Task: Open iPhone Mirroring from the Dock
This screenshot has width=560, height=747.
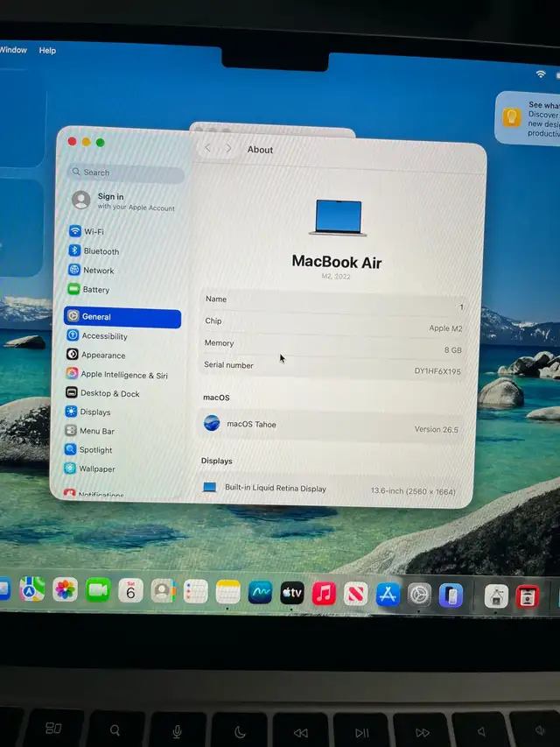Action: click(451, 595)
